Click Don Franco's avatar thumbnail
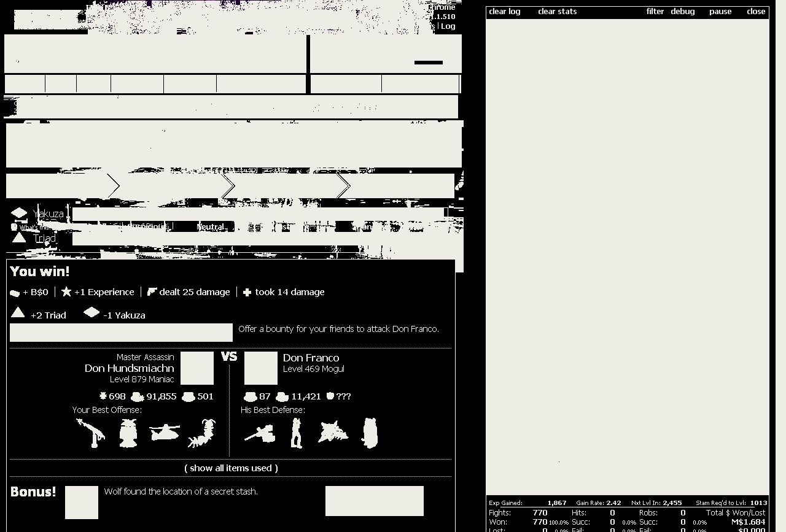The height and width of the screenshot is (532, 786). coord(261,368)
